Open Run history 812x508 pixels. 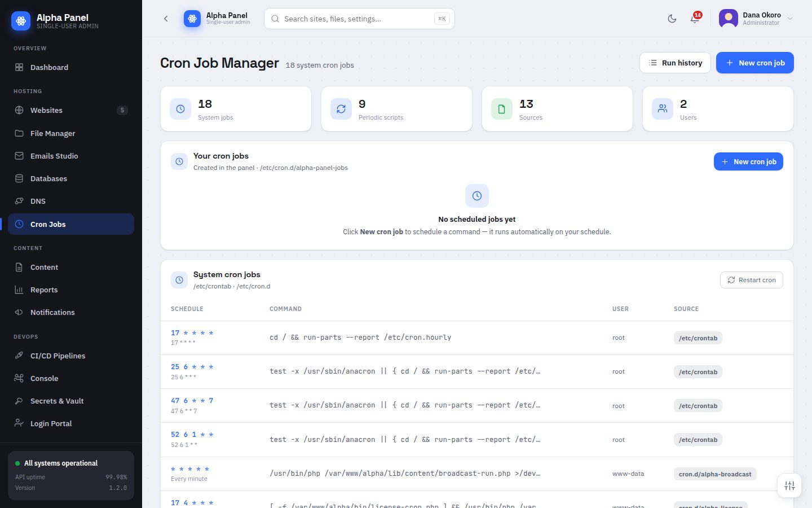pyautogui.click(x=675, y=63)
